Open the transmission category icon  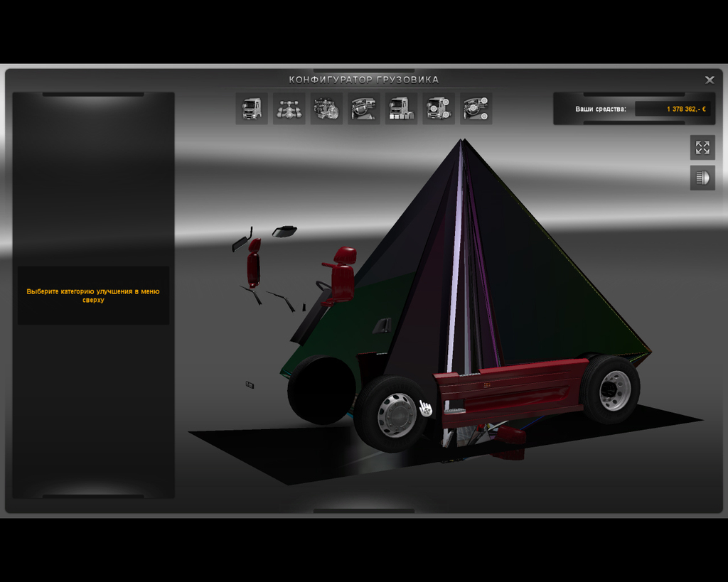tap(363, 107)
